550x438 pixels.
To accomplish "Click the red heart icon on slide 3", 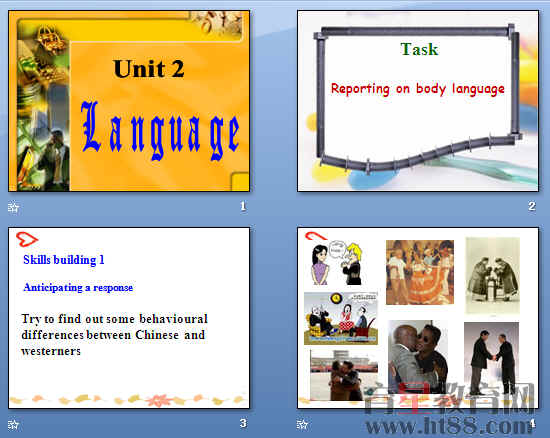I will pos(27,239).
